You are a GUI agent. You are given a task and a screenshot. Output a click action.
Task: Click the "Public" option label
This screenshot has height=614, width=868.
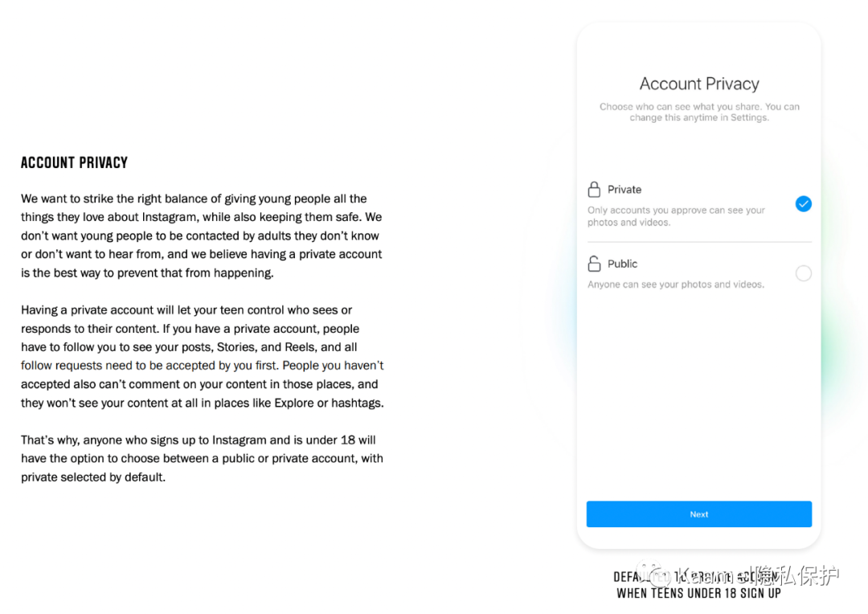[x=622, y=264]
